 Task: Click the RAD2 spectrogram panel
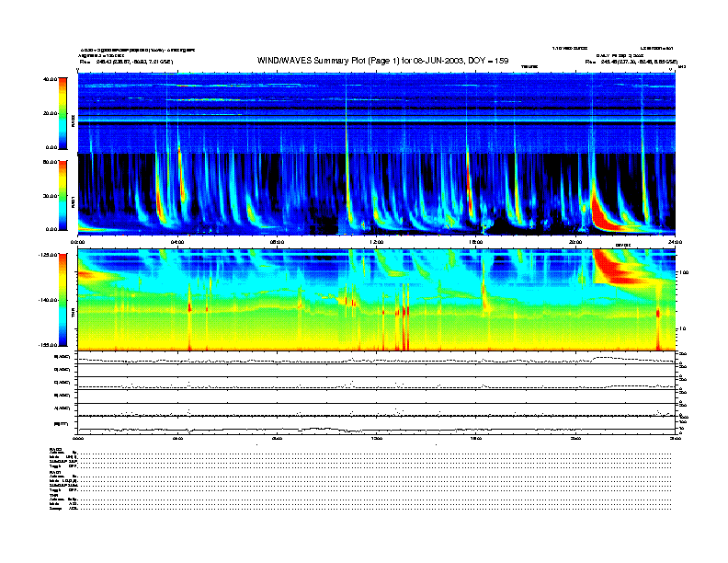(x=377, y=113)
